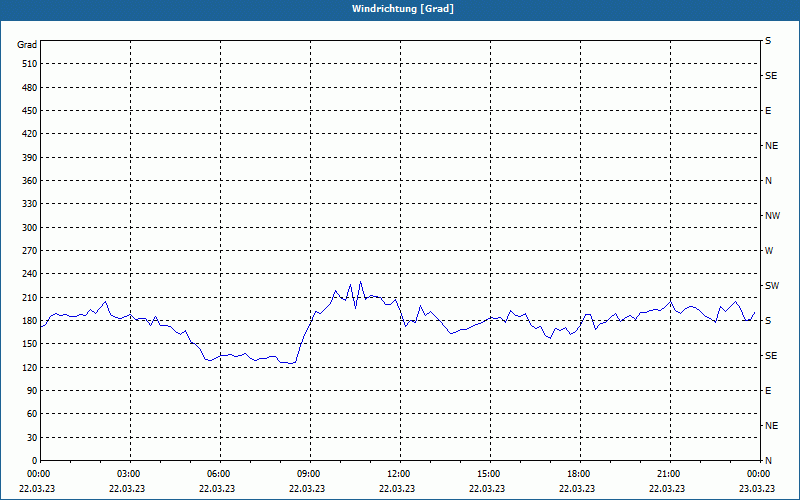Click the 22.03.23 date under 18:00
Screen dimensions: 800x500
point(577,489)
